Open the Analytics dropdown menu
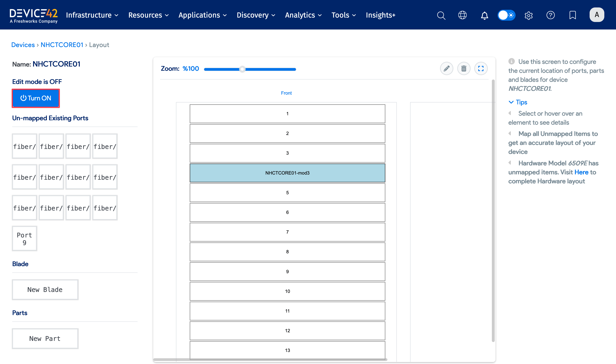This screenshot has height=364, width=616. (x=303, y=15)
